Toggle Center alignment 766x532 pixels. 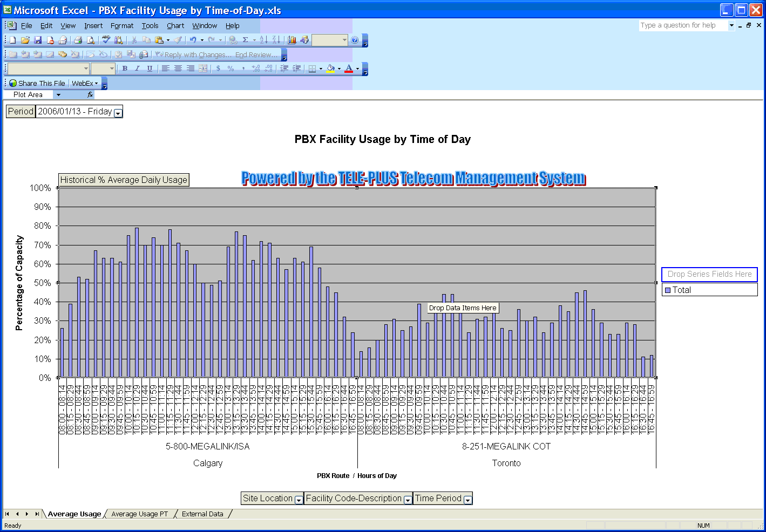[x=178, y=69]
